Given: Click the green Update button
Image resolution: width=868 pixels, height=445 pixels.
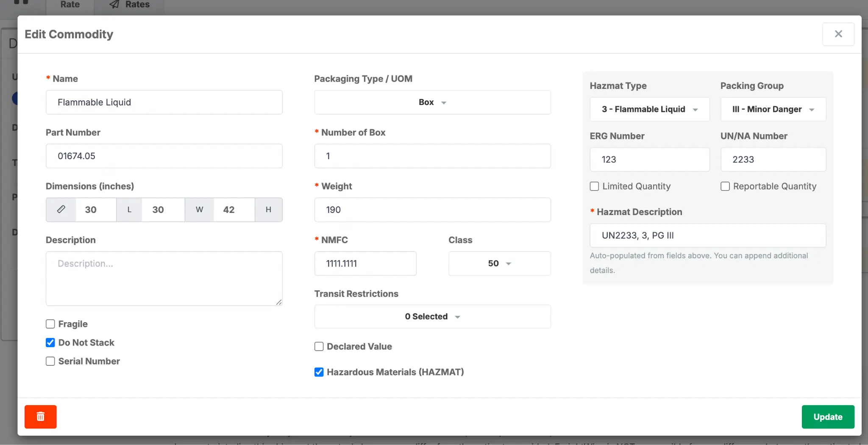Looking at the screenshot, I should [x=828, y=417].
